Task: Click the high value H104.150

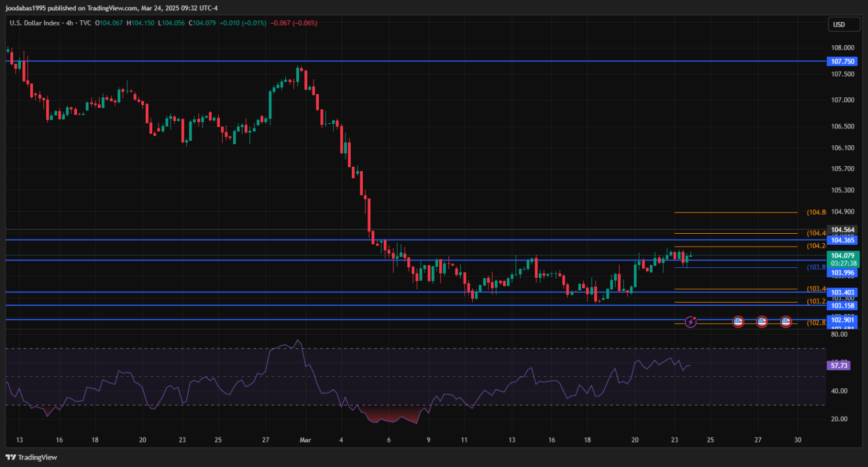Action: point(140,23)
